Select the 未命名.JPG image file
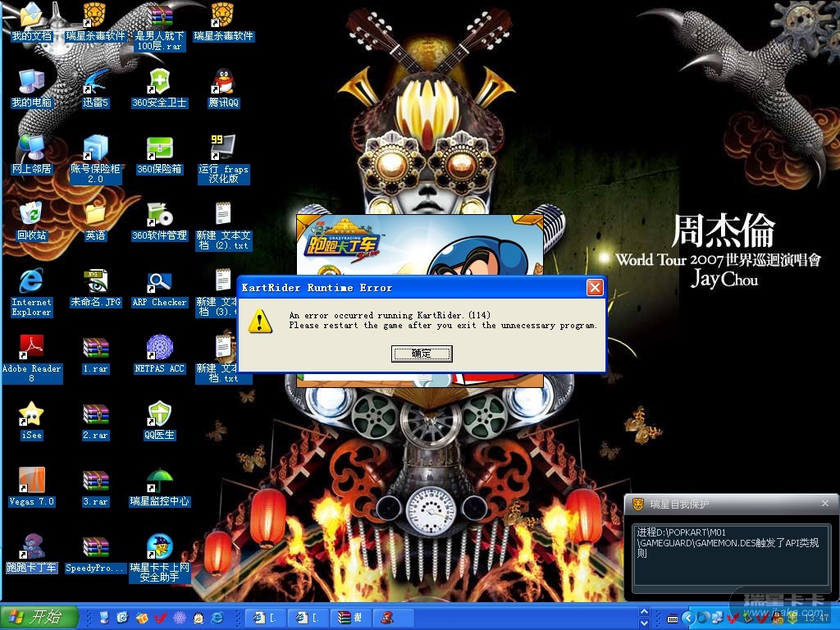This screenshot has width=840, height=630. tap(95, 288)
